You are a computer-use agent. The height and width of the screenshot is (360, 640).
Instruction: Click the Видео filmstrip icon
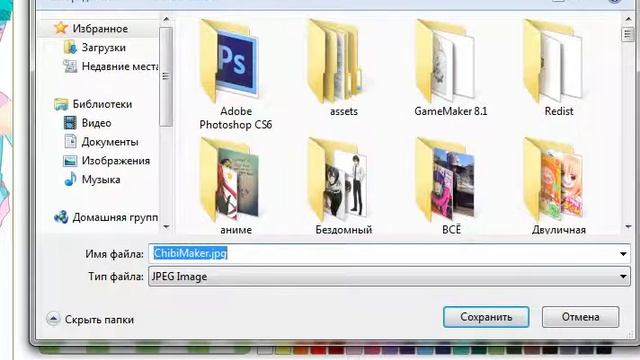(70, 123)
